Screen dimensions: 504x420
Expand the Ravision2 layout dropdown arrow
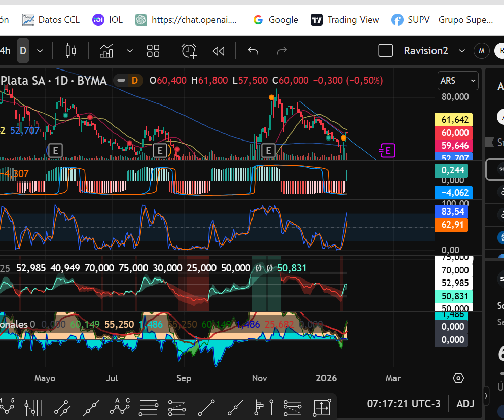[x=461, y=51]
